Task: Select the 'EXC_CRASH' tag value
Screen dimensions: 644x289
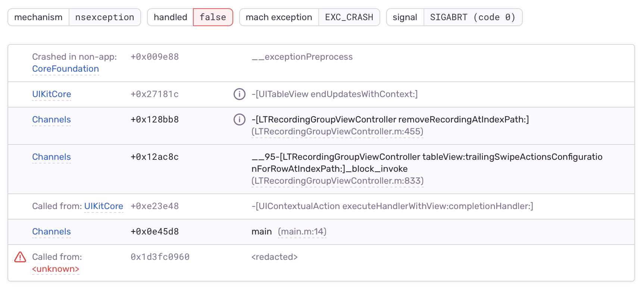Action: (x=349, y=17)
